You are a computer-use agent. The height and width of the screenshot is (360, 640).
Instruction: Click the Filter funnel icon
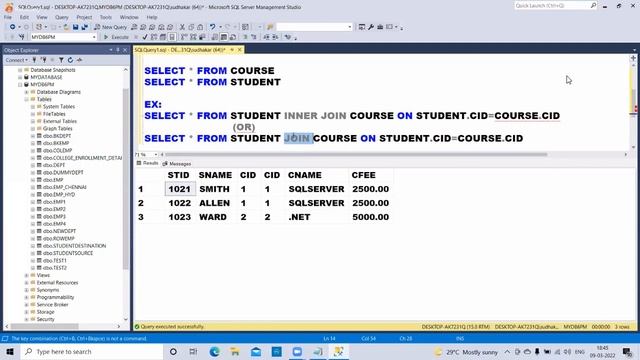pos(61,60)
